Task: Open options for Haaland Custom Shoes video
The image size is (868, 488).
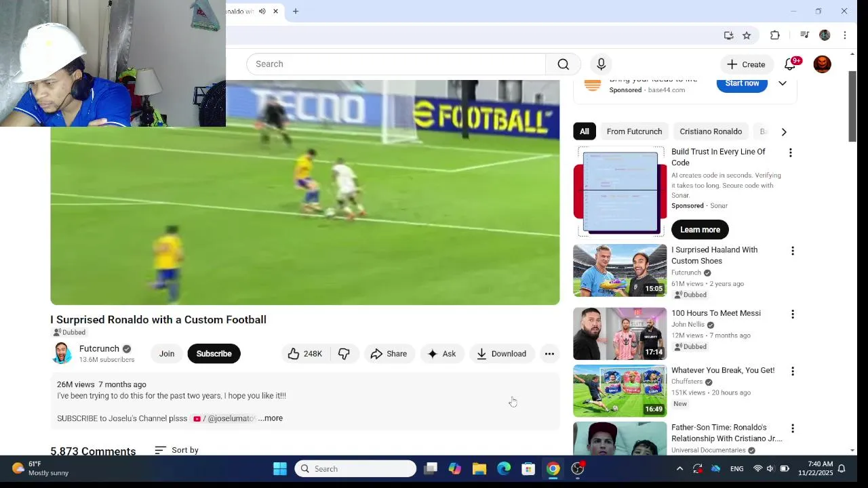Action: click(792, 251)
